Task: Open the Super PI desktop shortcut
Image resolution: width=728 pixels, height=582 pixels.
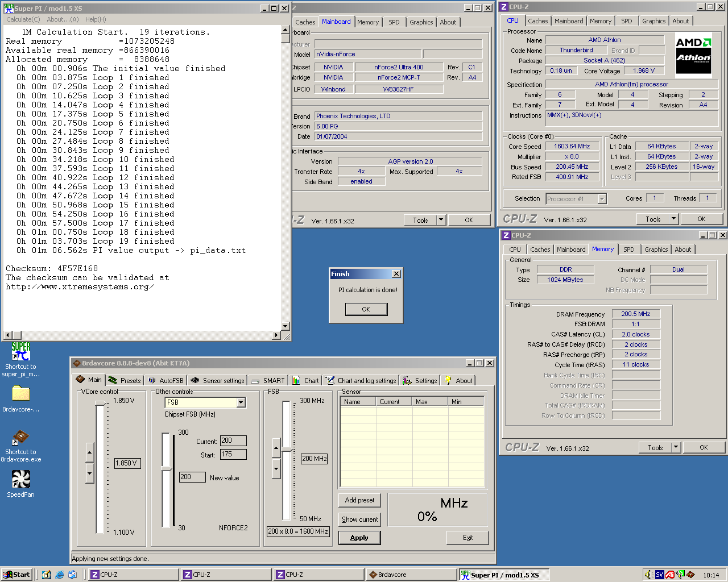Action: 20,360
